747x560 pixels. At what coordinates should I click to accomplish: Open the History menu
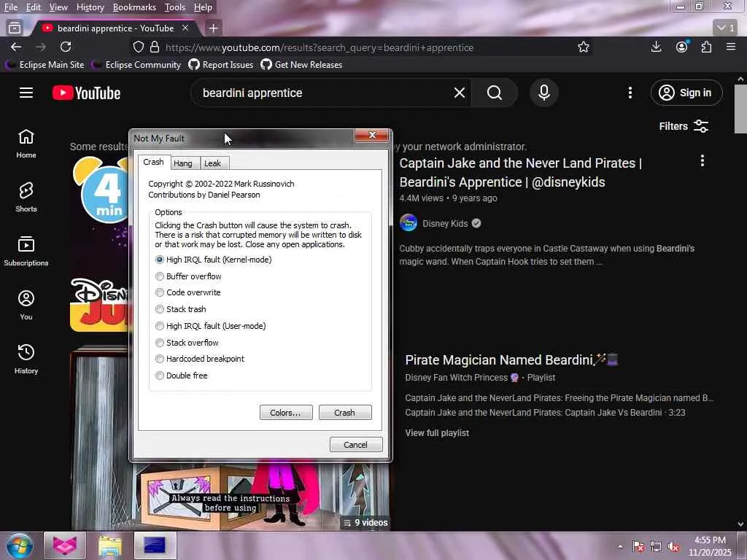coord(90,7)
